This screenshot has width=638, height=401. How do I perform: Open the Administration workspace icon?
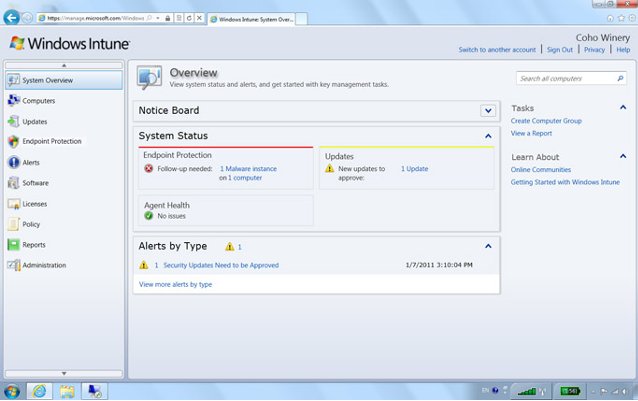click(13, 265)
